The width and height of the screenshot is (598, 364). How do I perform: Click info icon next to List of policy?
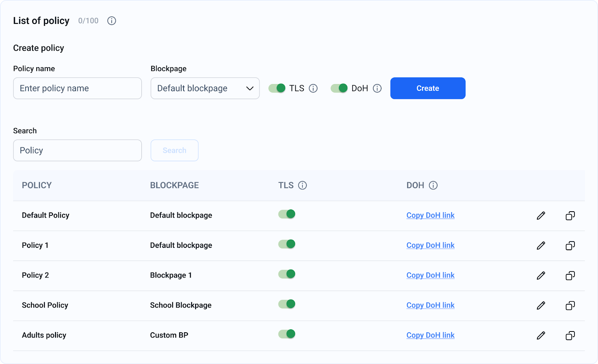click(x=111, y=21)
